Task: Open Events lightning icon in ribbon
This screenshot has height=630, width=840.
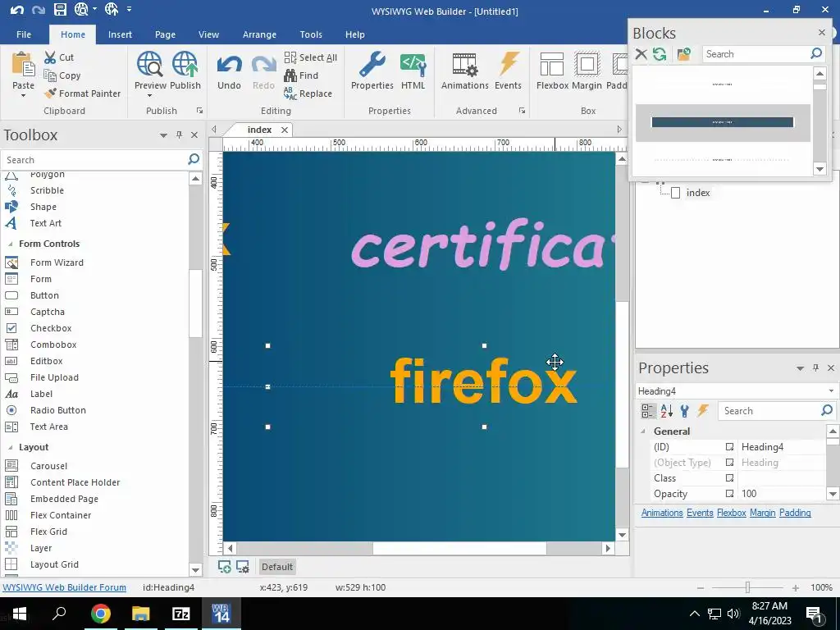Action: coord(508,71)
